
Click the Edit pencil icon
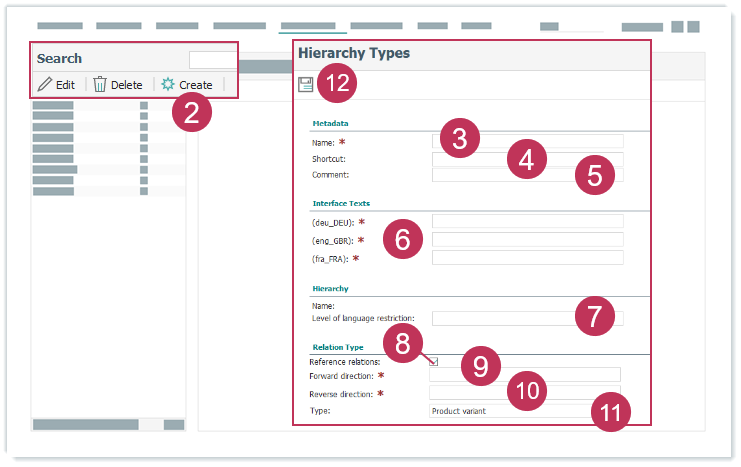45,85
